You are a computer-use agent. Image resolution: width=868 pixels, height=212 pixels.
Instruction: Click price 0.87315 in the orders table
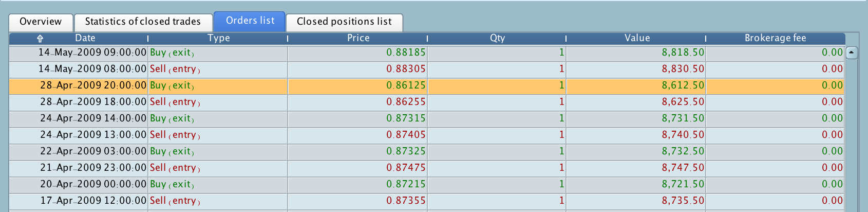(406, 118)
